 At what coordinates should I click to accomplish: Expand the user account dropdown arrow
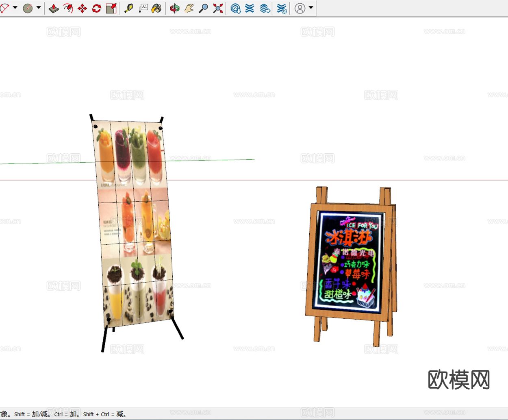[x=311, y=8]
